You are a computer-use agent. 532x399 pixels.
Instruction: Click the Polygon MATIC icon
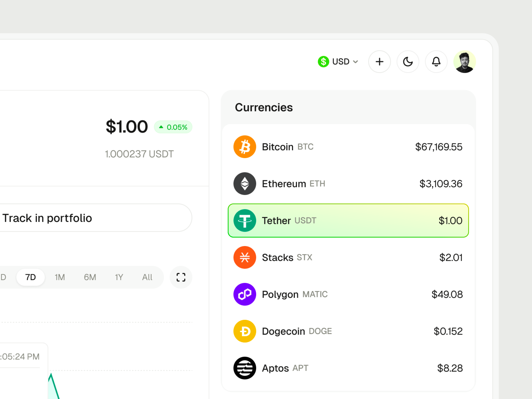(245, 294)
